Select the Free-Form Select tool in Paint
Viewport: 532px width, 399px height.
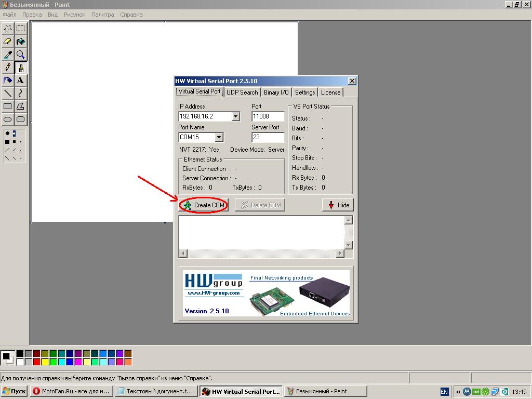point(7,29)
